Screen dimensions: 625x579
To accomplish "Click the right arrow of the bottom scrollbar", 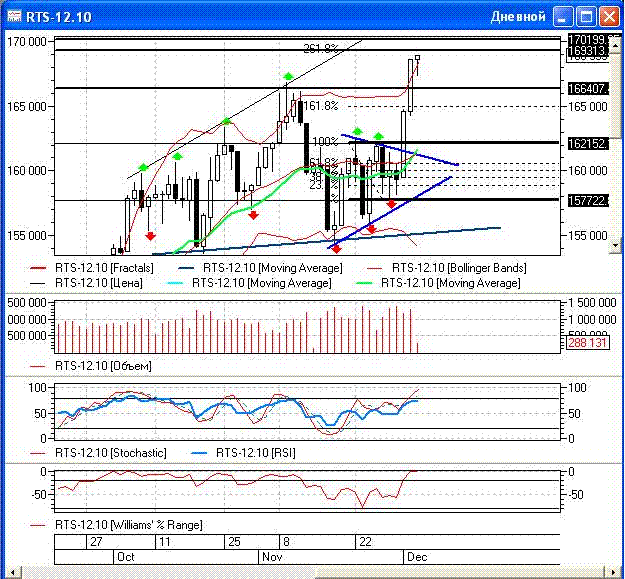I will click(612, 573).
